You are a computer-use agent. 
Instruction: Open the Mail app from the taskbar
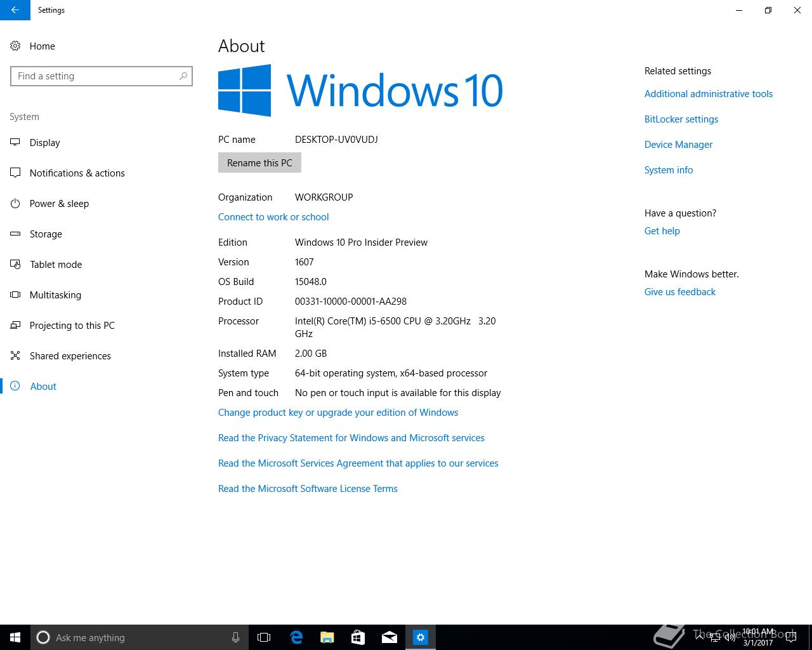click(x=390, y=637)
